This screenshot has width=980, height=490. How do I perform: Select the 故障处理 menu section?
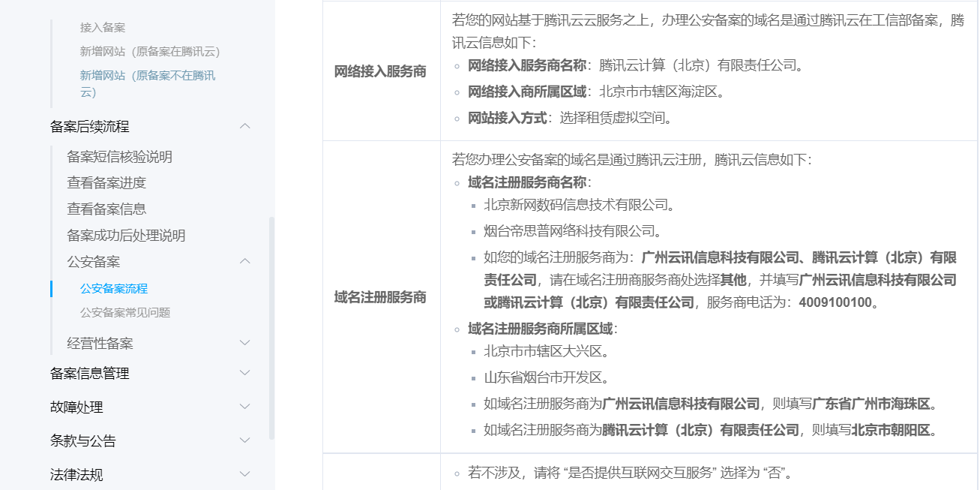click(x=76, y=407)
